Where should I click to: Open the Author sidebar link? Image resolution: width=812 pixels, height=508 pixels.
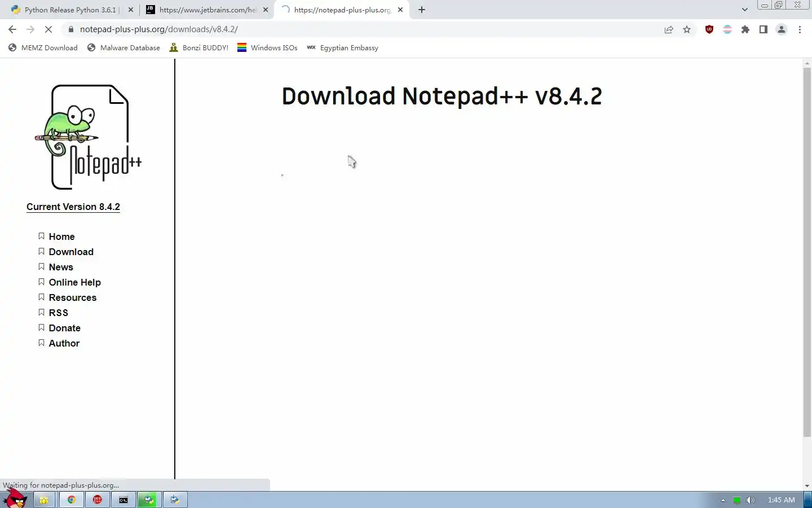pos(64,343)
